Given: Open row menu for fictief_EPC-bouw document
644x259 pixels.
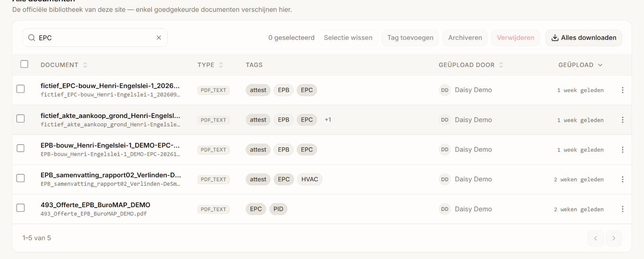Looking at the screenshot, I should [623, 90].
